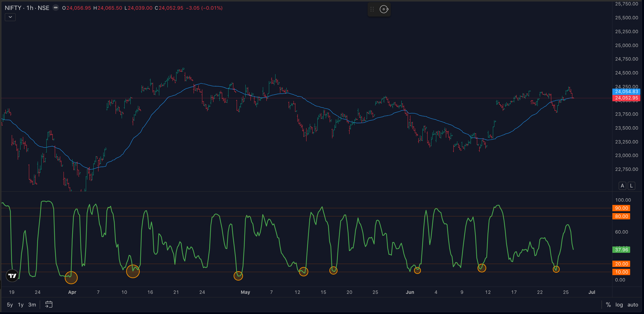
Task: Open the Go to date calendar icon
Action: (49, 304)
